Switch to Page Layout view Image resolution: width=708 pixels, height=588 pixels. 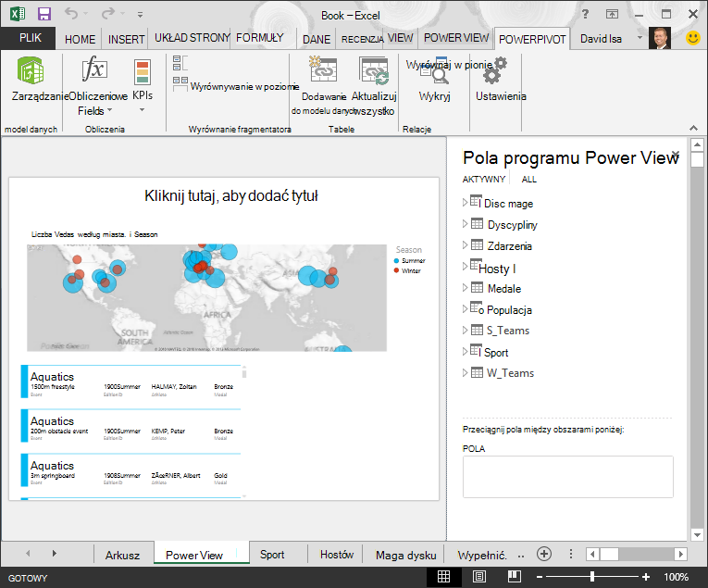point(479,577)
